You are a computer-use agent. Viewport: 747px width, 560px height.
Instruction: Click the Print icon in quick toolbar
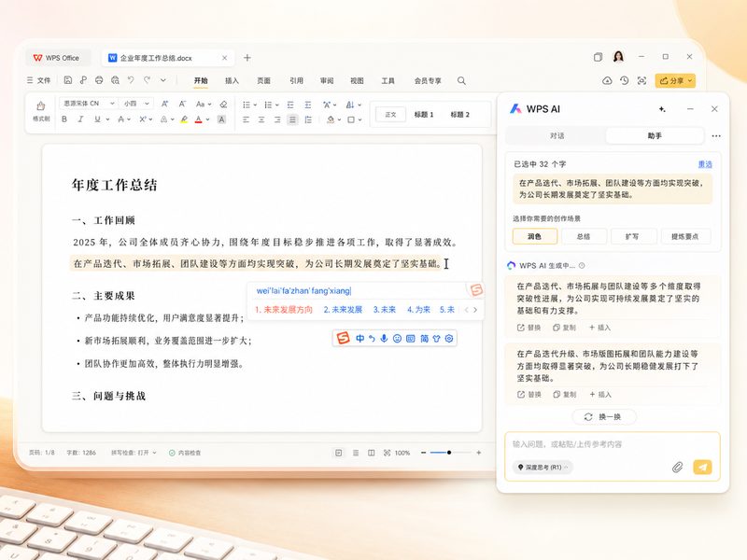[x=99, y=80]
